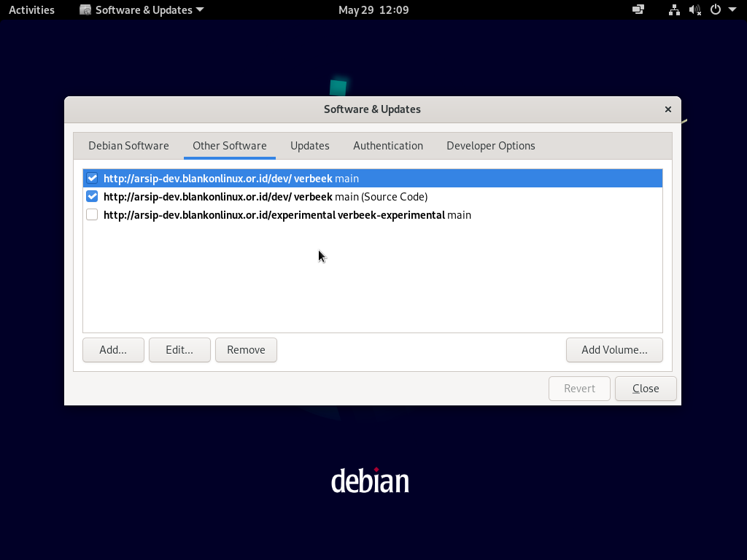Select the verbeek-experimental main repository row
747x560 pixels.
coord(373,215)
